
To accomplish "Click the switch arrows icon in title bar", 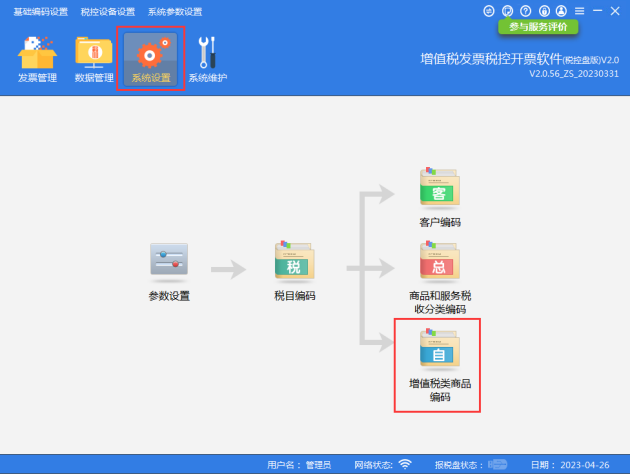I will (489, 11).
